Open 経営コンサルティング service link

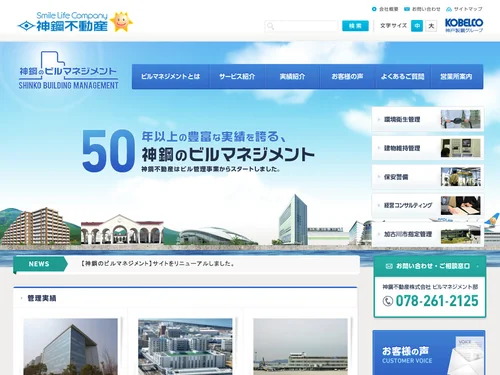tap(428, 205)
